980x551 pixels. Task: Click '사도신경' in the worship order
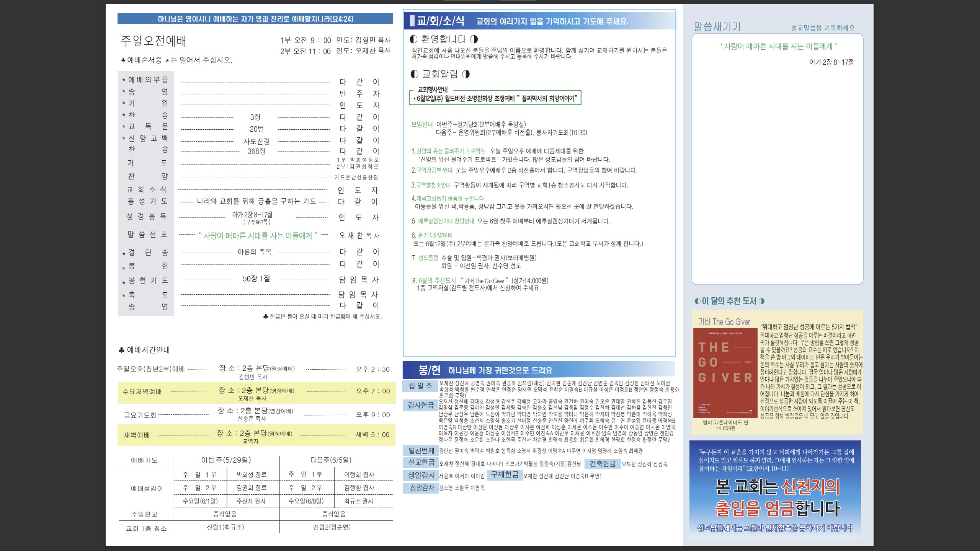[256, 141]
